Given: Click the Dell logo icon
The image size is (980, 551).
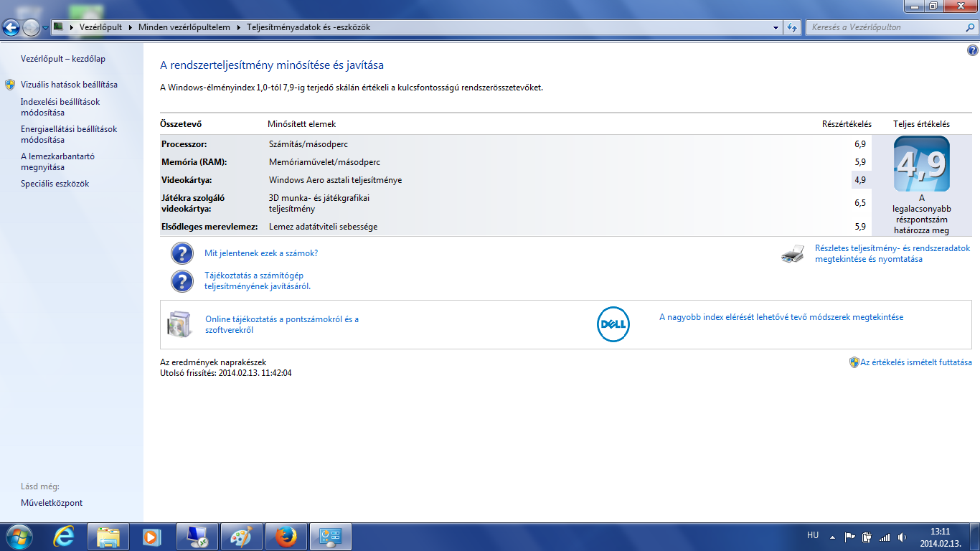Looking at the screenshot, I should [x=613, y=325].
